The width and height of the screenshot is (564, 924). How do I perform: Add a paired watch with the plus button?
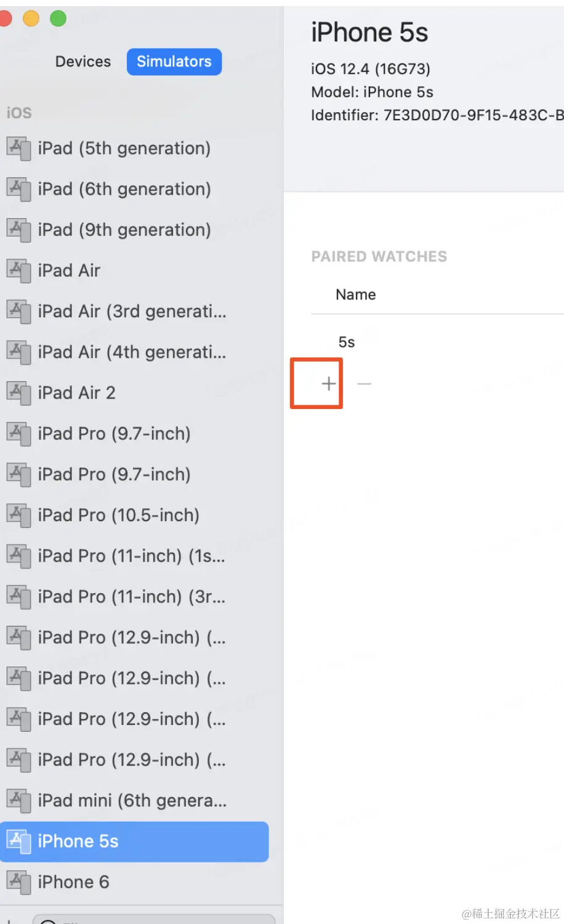tap(329, 384)
